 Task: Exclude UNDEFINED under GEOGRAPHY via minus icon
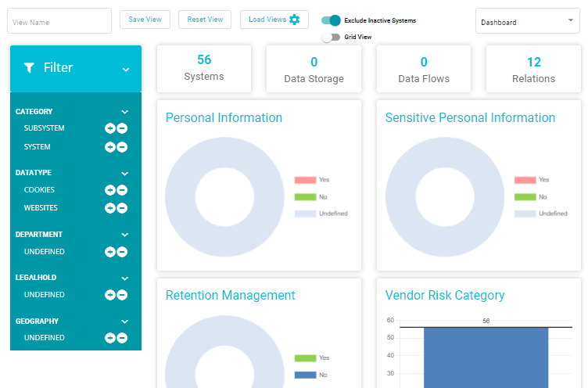pos(122,338)
